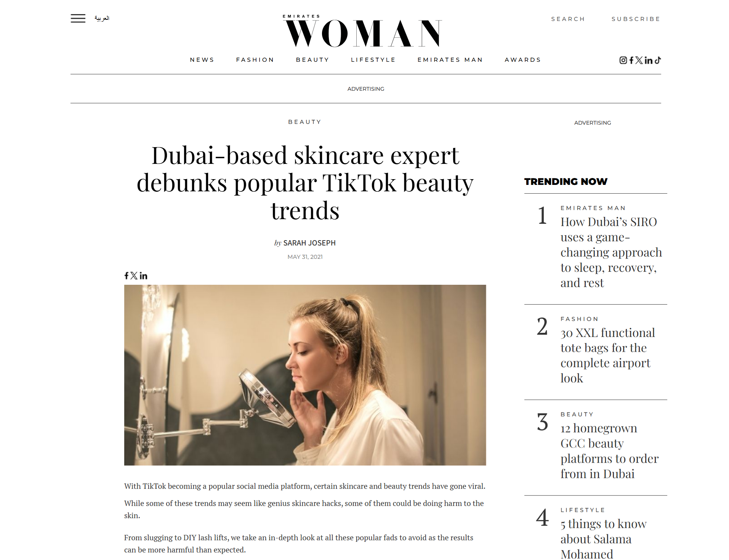This screenshot has height=560, width=729.
Task: Open the Instagram icon in header
Action: [623, 60]
